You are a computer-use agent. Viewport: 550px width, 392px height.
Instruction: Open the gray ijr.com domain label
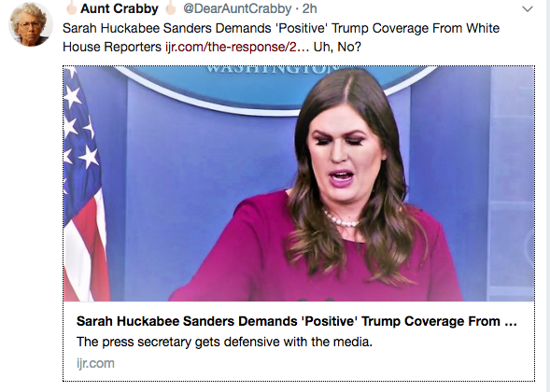point(95,363)
